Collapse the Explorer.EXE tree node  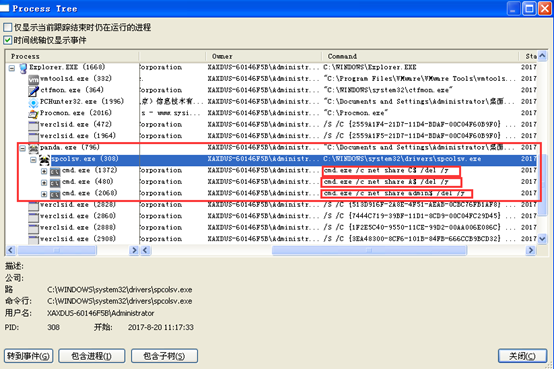click(12, 68)
